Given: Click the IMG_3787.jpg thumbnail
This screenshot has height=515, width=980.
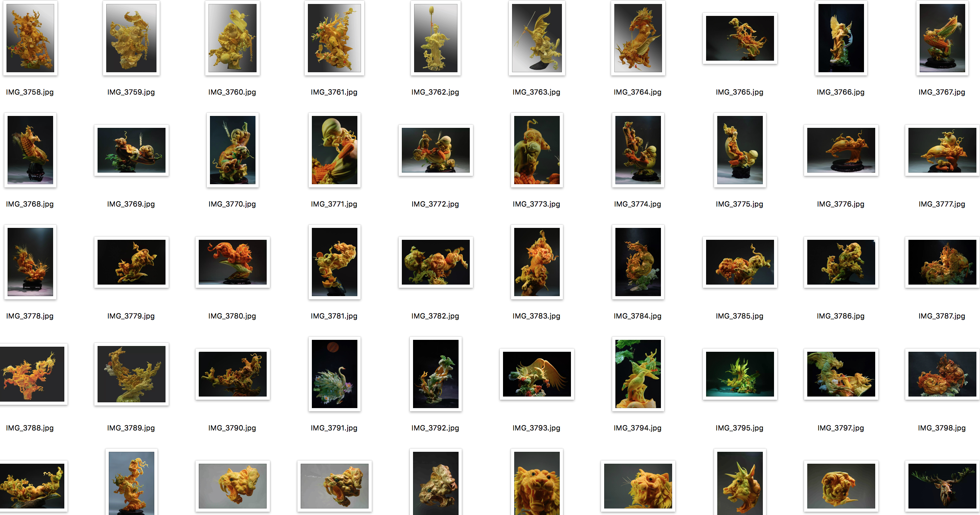Looking at the screenshot, I should tap(942, 262).
